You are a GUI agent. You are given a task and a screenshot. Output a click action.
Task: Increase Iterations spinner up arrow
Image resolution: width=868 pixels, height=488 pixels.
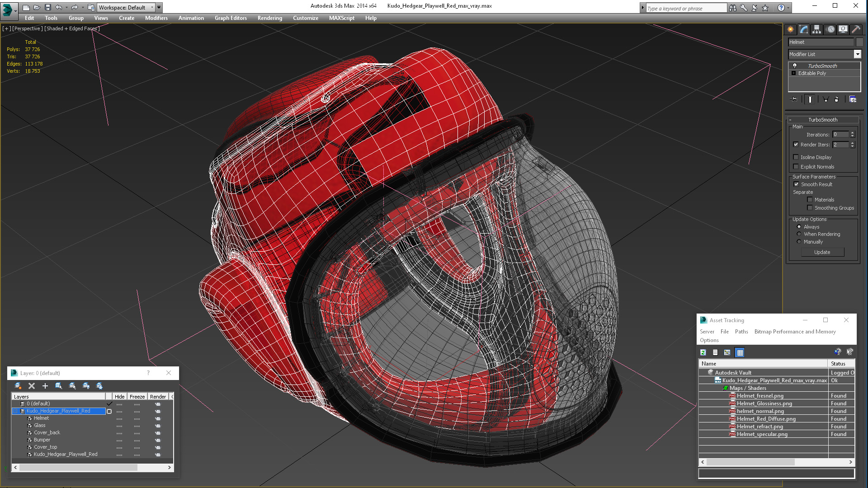(x=853, y=133)
